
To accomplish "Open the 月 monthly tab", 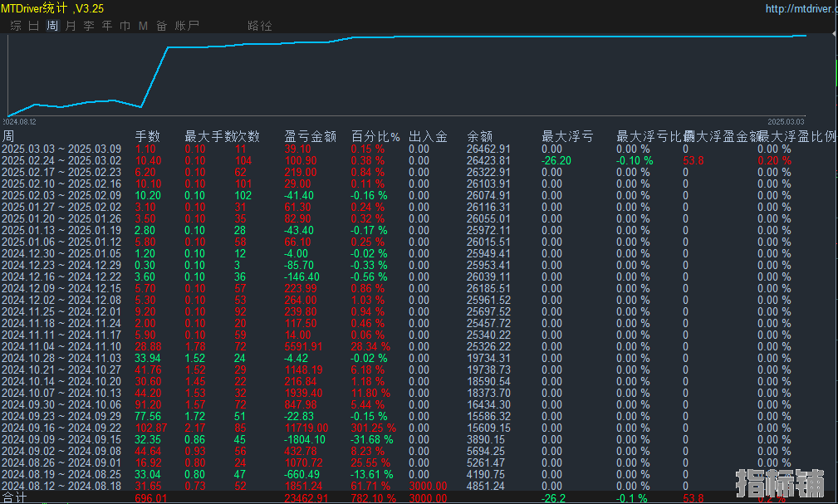I will 71,26.
